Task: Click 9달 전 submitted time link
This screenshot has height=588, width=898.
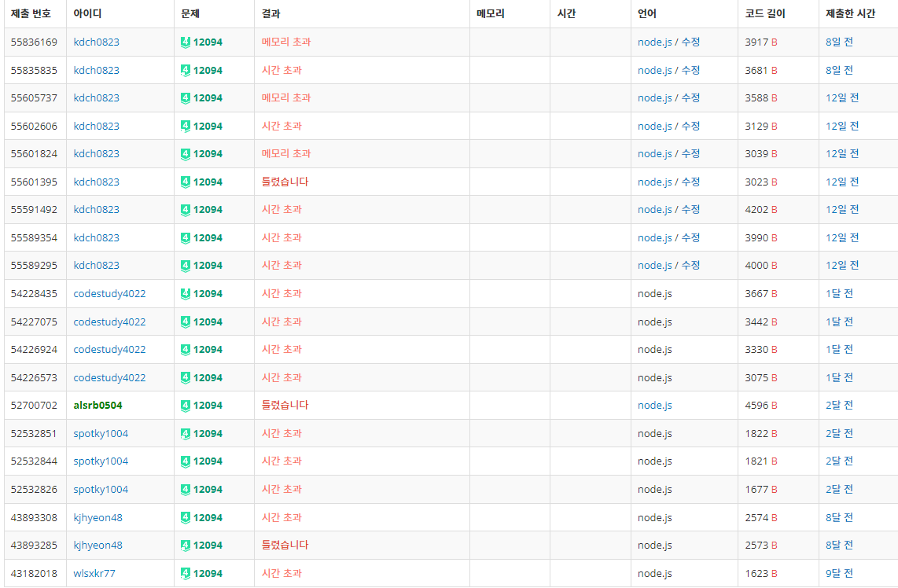Action: 839,573
